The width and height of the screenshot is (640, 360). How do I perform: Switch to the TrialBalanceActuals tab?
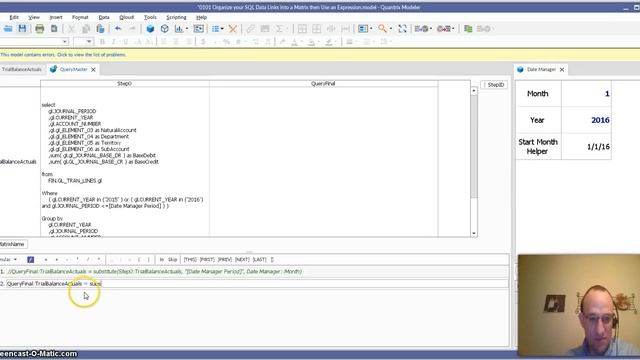tap(22, 69)
